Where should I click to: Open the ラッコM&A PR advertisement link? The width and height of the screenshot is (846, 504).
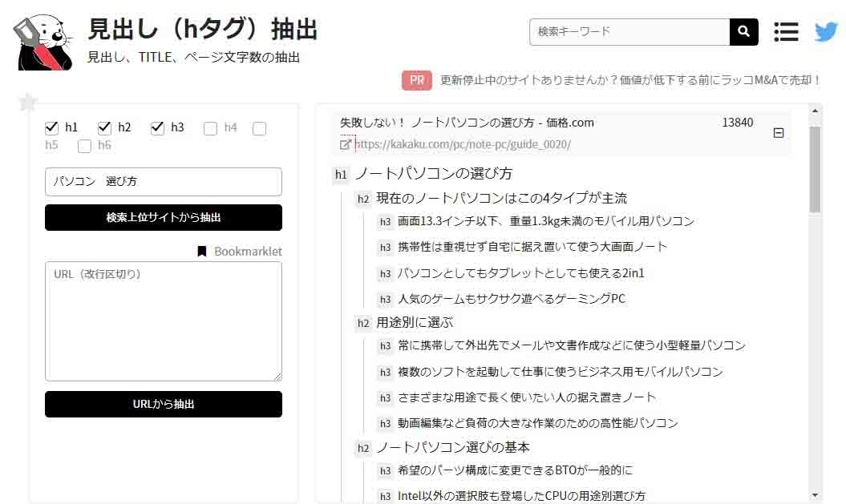tap(629, 80)
